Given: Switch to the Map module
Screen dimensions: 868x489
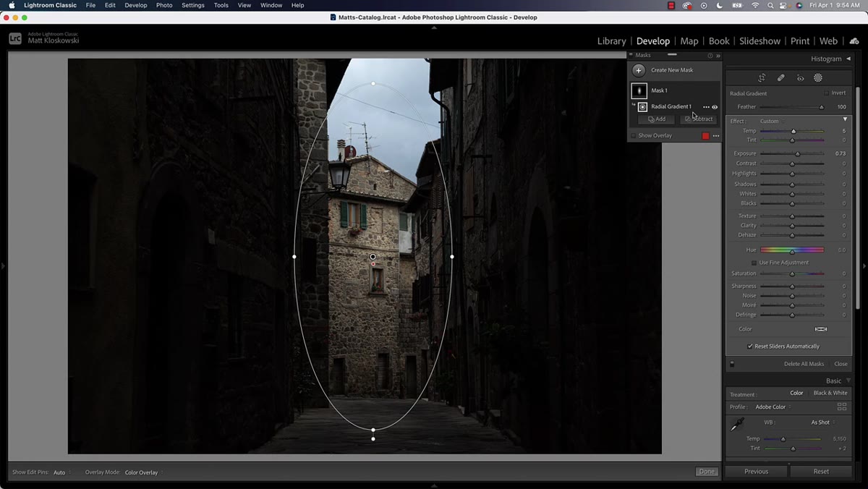Looking at the screenshot, I should (689, 41).
